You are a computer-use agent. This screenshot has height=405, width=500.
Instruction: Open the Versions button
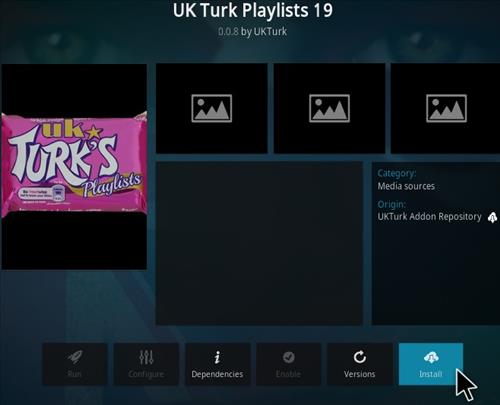tap(360, 364)
